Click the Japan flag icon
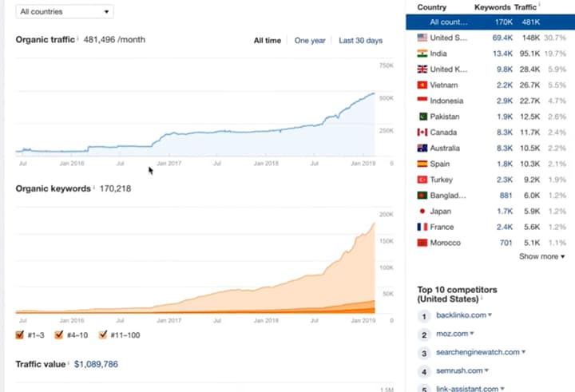 click(x=422, y=212)
